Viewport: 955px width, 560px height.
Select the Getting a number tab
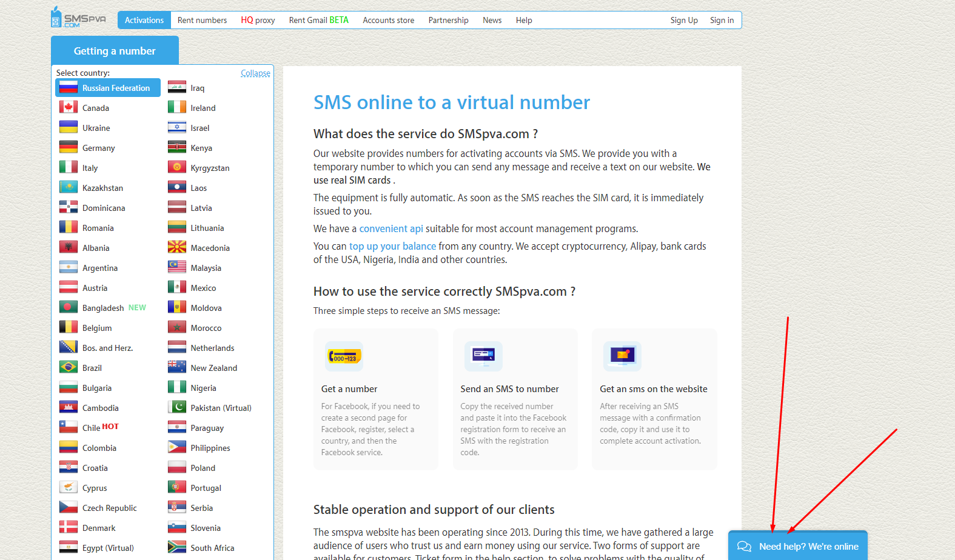(115, 51)
